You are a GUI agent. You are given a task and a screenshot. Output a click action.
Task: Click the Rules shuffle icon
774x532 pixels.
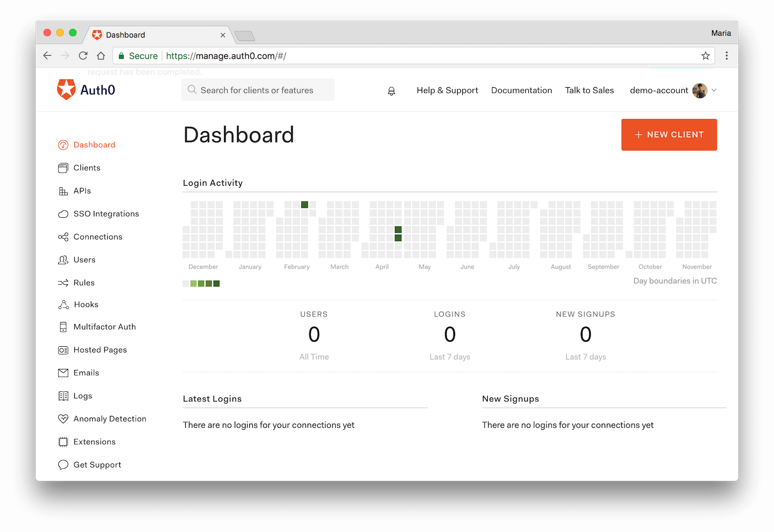[x=63, y=283]
